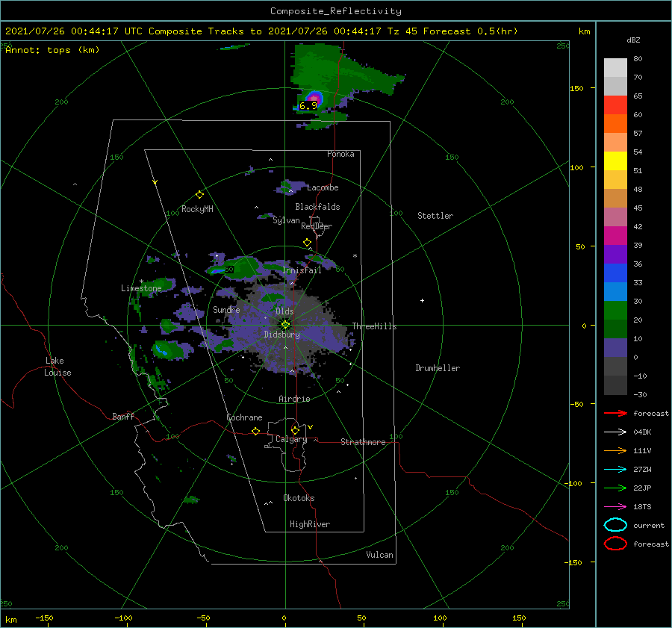Click the ThreeHills label
Viewport: 672px width, 628px height.
click(x=375, y=326)
